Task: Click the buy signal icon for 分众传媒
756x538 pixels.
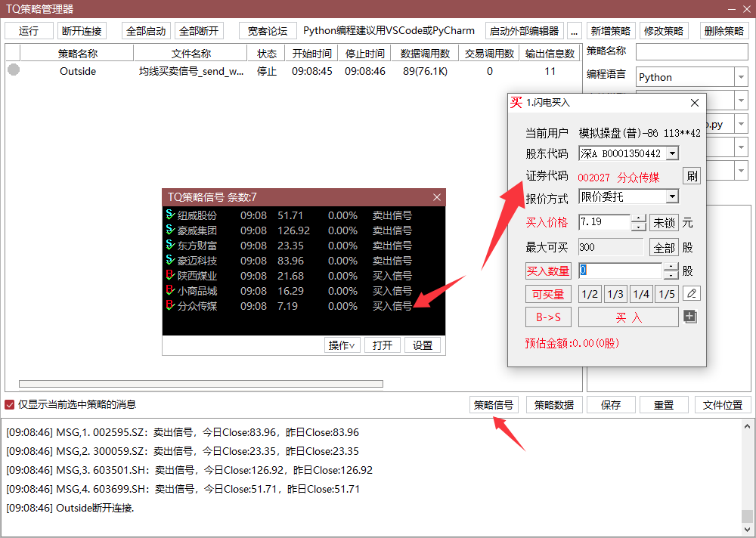Action: coord(169,306)
